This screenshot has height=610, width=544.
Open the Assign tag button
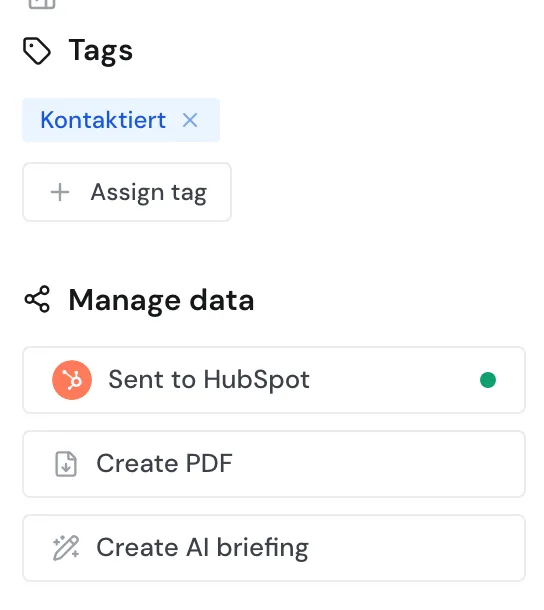click(x=127, y=192)
